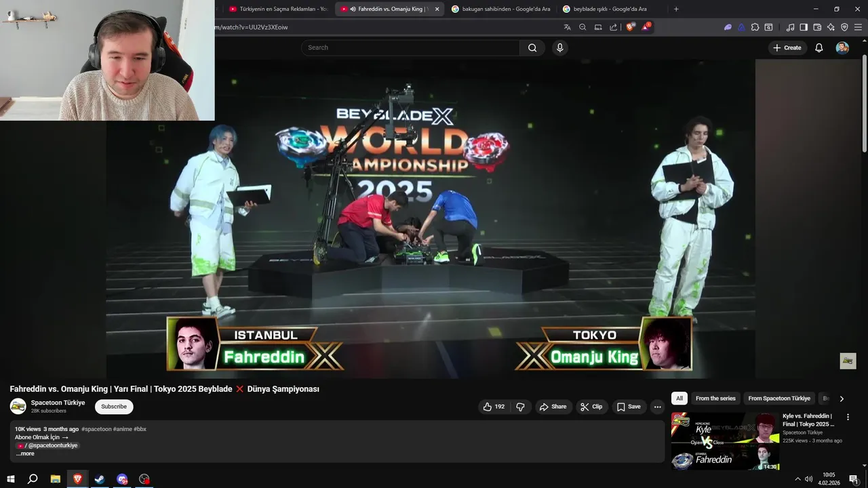The height and width of the screenshot is (488, 868).
Task: Click the Spacetoon Türkiye channel avatar
Action: pos(18,406)
